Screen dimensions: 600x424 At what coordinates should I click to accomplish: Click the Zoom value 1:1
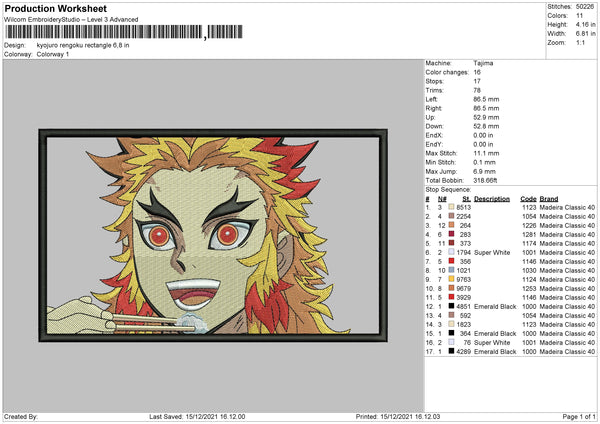click(580, 42)
